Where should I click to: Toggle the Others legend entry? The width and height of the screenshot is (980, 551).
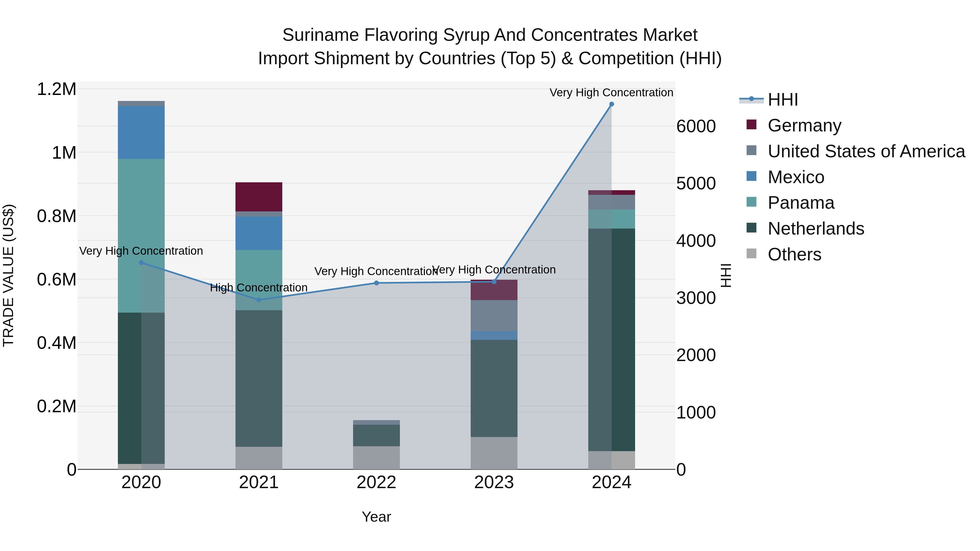tap(784, 254)
